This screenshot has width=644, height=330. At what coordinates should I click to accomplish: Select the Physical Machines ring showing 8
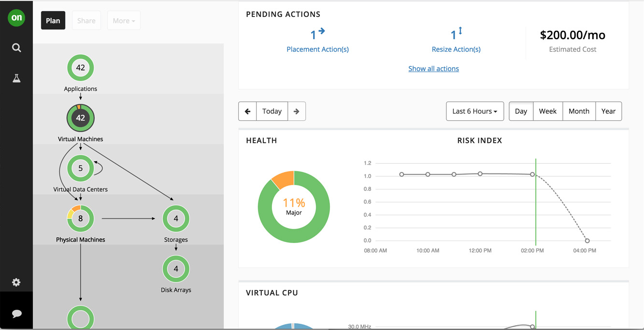pos(81,218)
